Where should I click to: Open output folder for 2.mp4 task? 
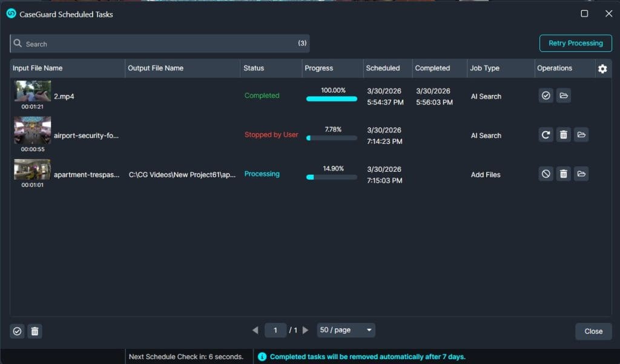(564, 96)
